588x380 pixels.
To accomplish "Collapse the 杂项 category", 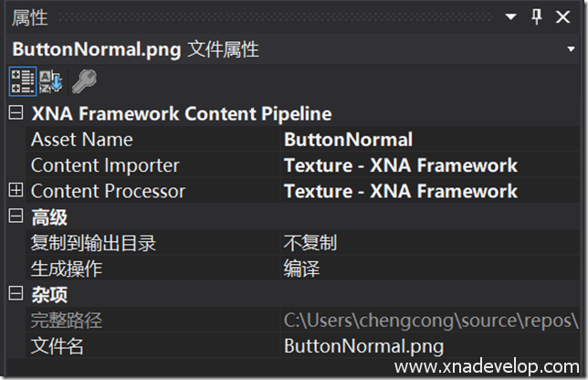I will (x=15, y=294).
